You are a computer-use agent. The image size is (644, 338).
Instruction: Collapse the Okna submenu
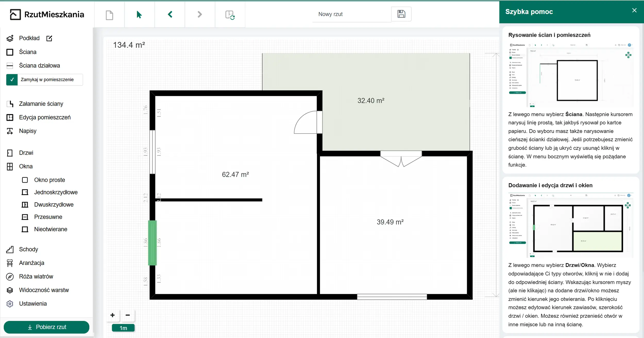coord(26,166)
